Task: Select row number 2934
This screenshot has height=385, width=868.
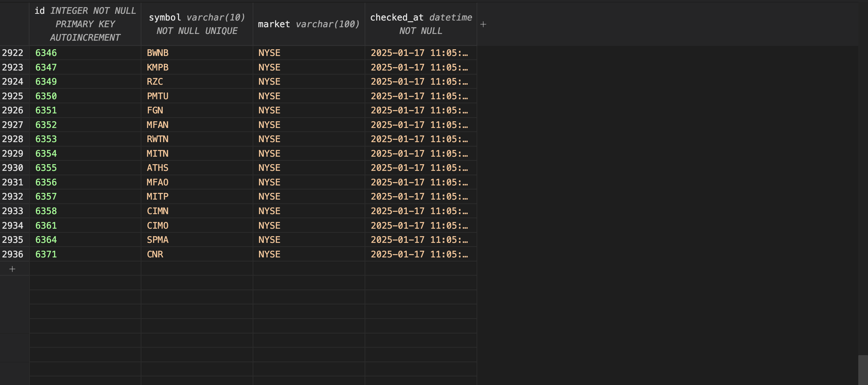Action: point(15,226)
